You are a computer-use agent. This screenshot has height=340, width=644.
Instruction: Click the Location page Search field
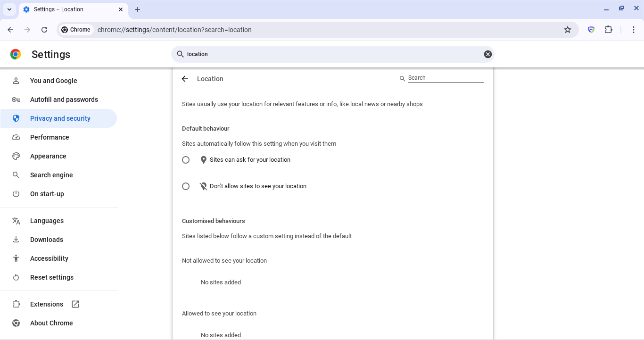click(x=446, y=78)
